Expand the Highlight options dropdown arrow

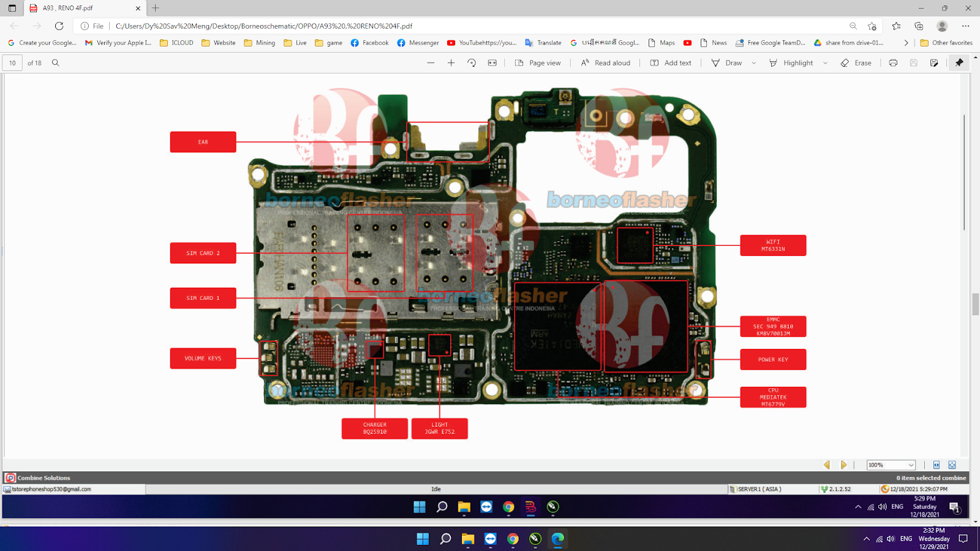point(826,63)
